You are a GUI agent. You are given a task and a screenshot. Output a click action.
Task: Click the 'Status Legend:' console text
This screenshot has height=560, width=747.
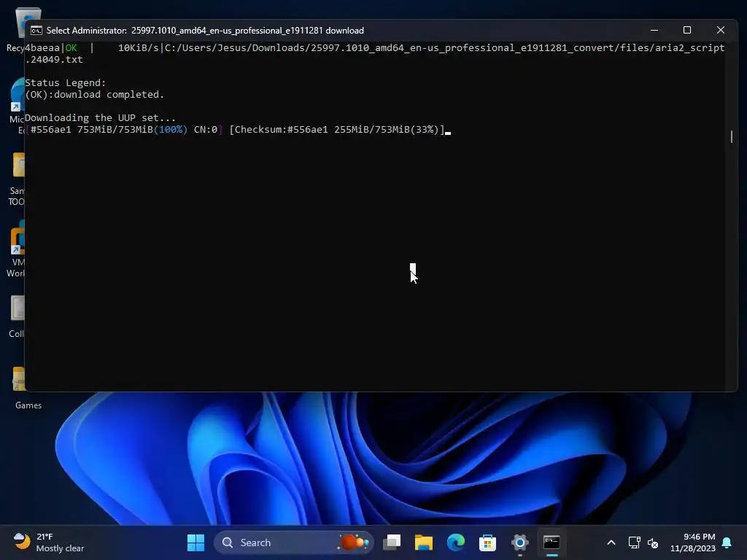click(x=65, y=83)
